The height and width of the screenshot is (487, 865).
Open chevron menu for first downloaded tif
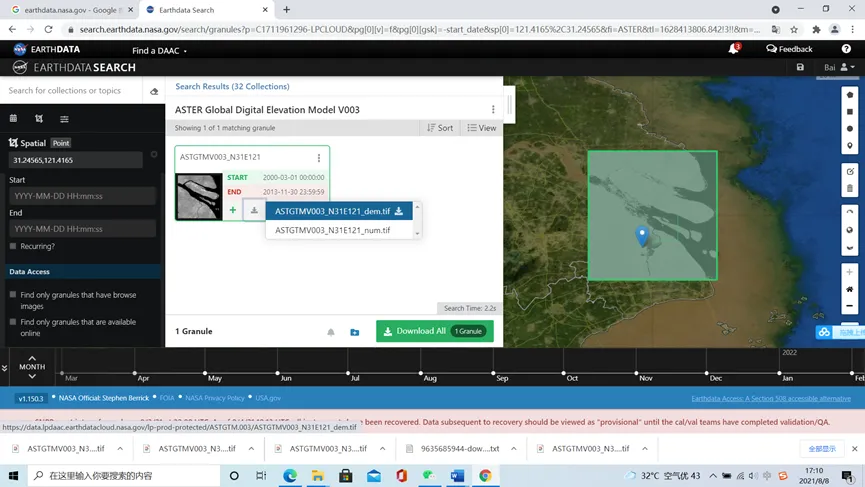point(120,449)
